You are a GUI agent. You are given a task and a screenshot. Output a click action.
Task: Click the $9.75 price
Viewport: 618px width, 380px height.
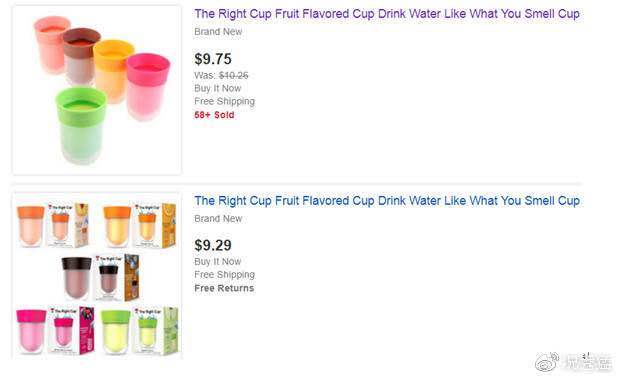[213, 59]
